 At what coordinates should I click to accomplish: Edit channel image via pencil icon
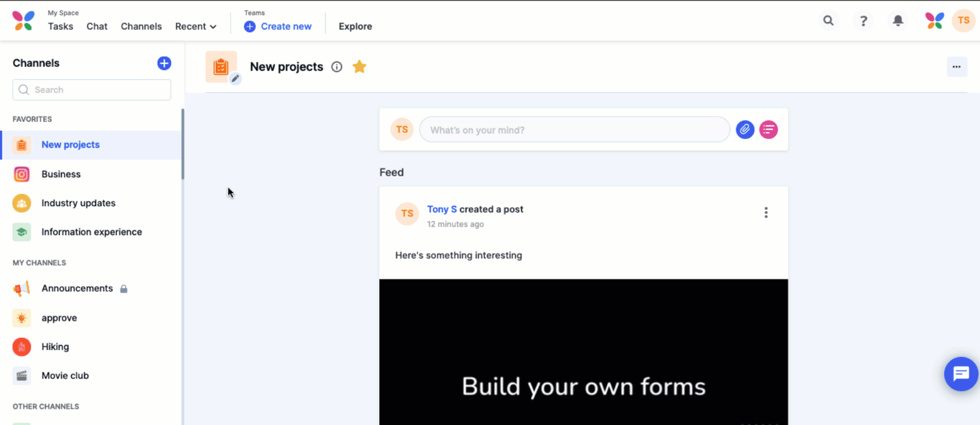pos(235,78)
